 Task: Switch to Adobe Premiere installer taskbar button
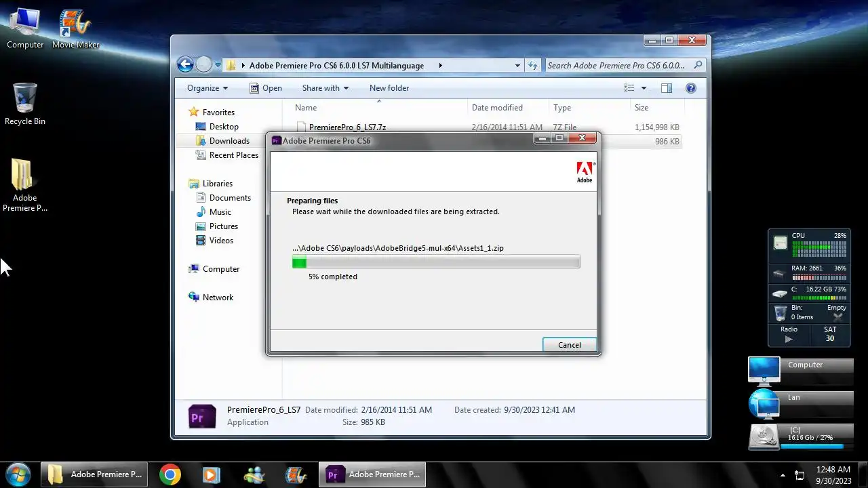[372, 474]
